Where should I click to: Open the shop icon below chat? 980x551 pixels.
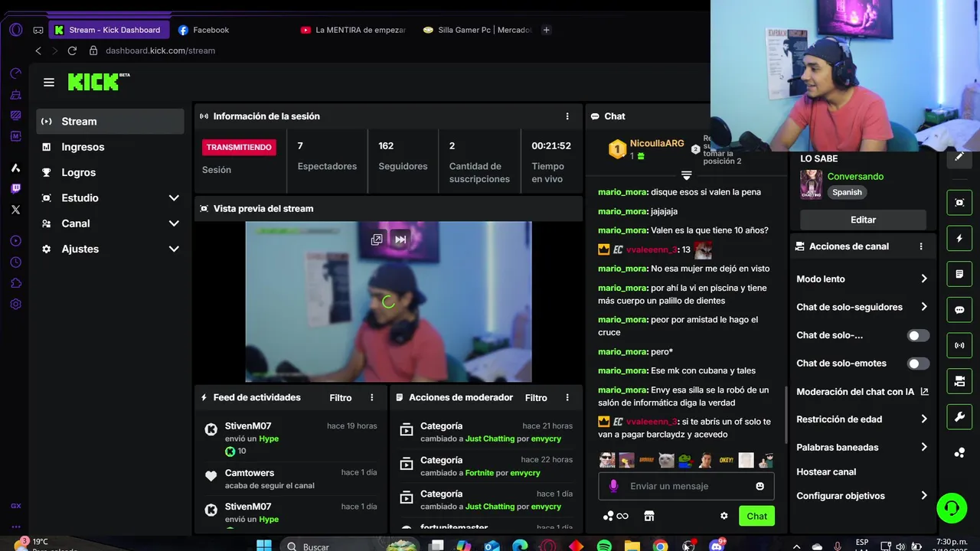tap(649, 516)
